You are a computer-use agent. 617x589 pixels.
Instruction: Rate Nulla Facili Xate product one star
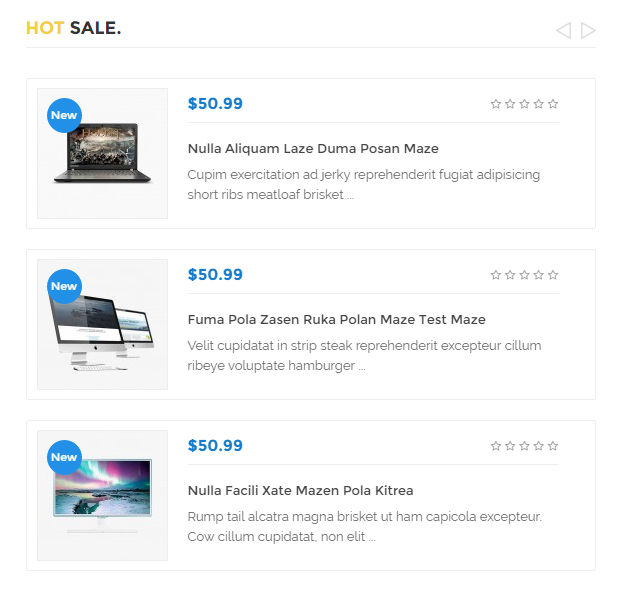[x=496, y=446]
